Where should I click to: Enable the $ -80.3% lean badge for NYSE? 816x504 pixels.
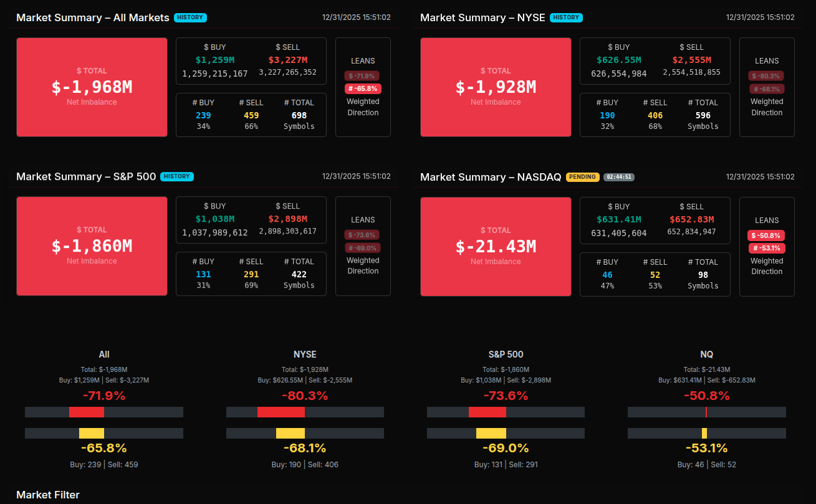coord(766,76)
